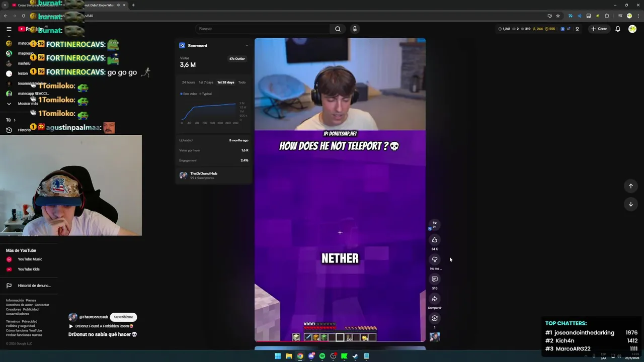Screen dimensions: 644x362
Task: Open the Privacidad footer link
Action: (29, 321)
